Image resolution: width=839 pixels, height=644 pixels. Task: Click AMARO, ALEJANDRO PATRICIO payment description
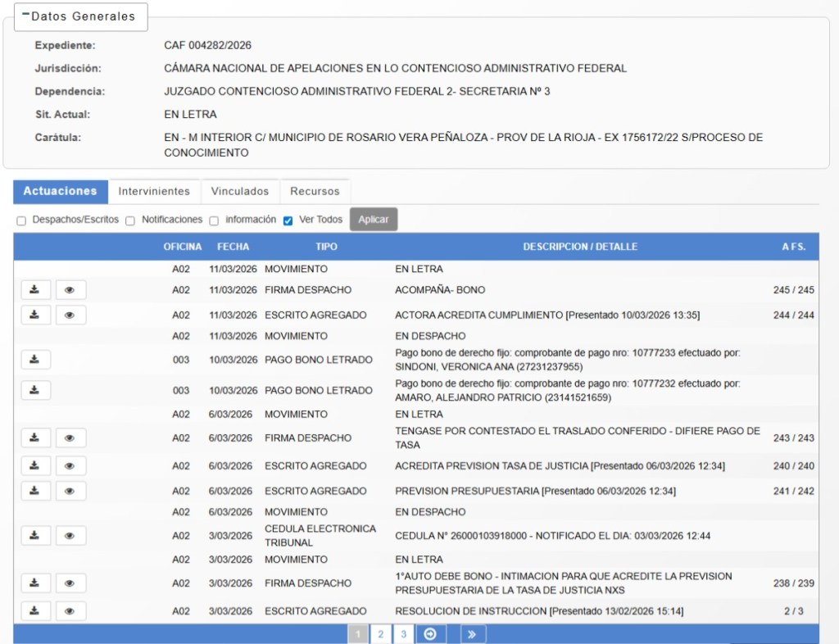[x=568, y=391]
